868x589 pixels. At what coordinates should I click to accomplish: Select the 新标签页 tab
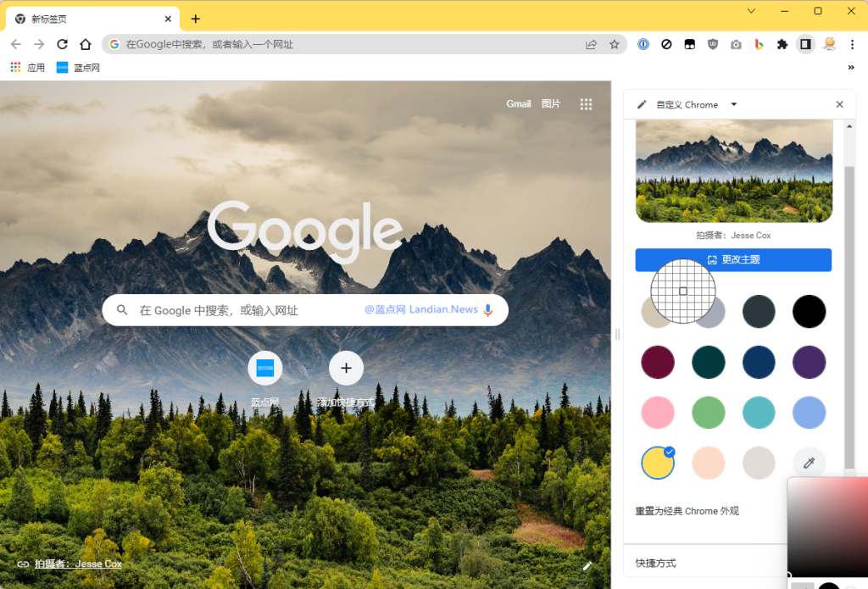click(93, 19)
